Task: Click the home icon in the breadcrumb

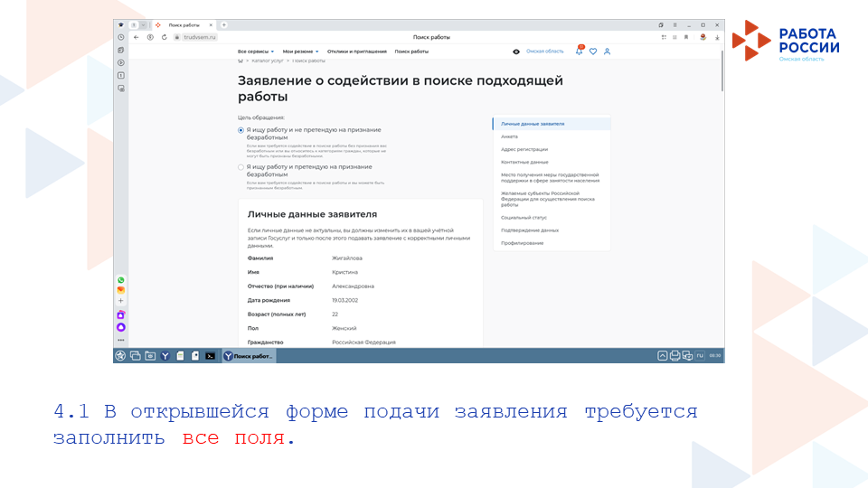Action: (x=240, y=61)
